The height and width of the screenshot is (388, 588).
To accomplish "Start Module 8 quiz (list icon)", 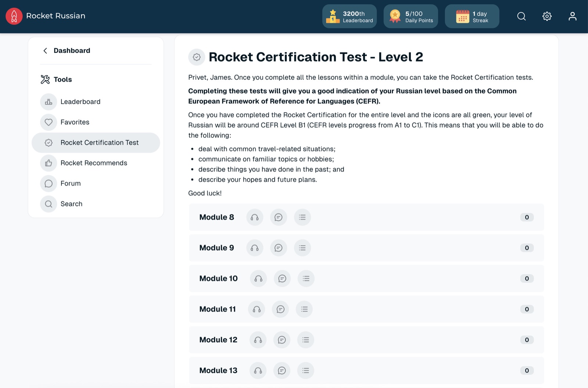I will 302,217.
